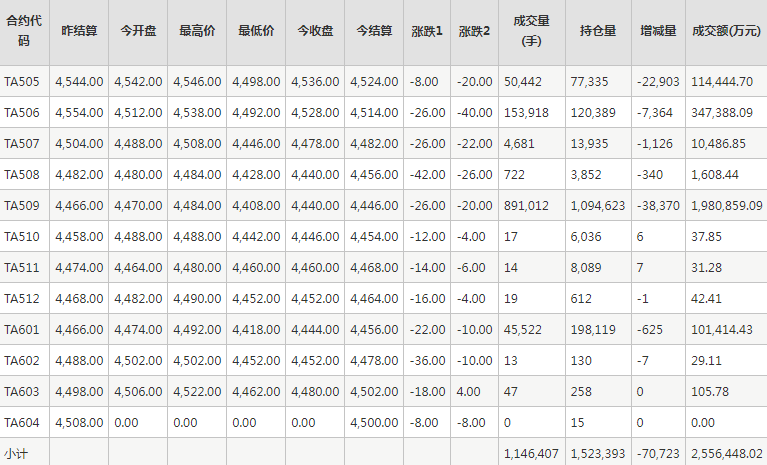Click the 昨结算 column header

[79, 31]
